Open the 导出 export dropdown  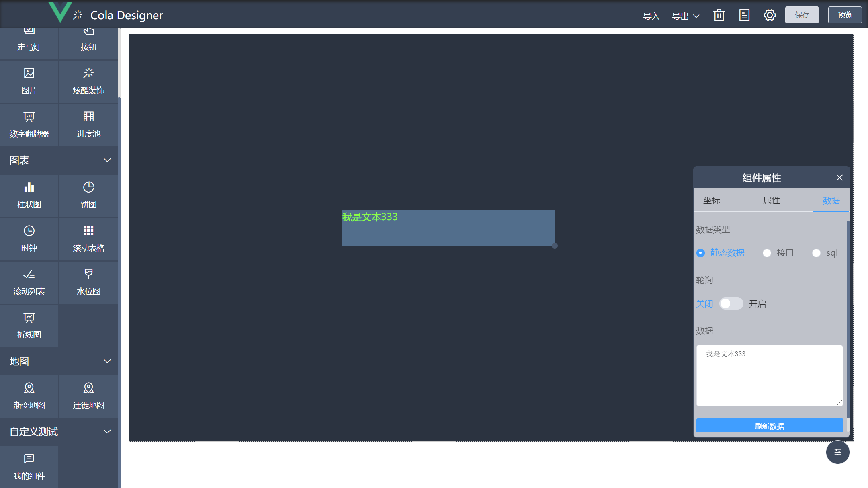pos(686,16)
